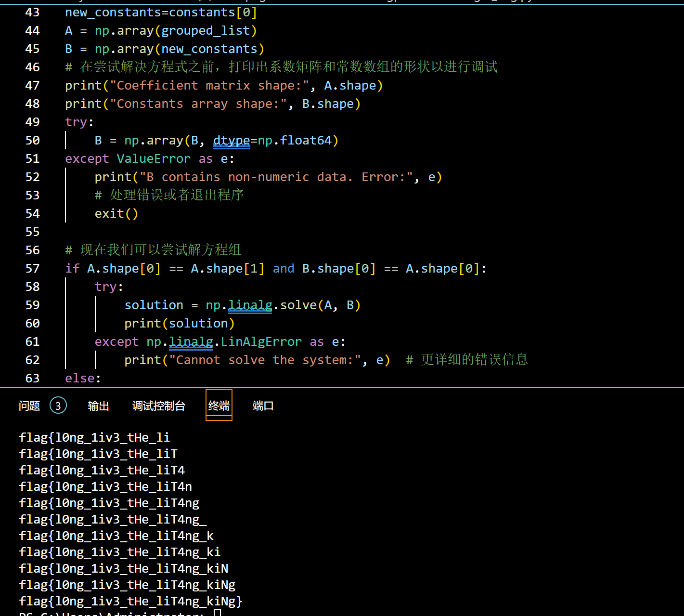Open the 问题 problems tab
Screen dimensions: 684x616
point(29,406)
